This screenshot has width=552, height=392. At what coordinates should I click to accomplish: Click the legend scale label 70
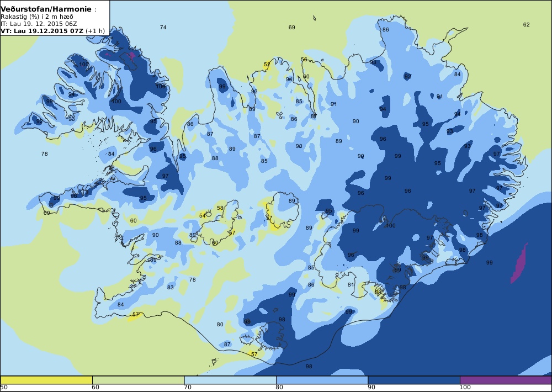pyautogui.click(x=188, y=388)
